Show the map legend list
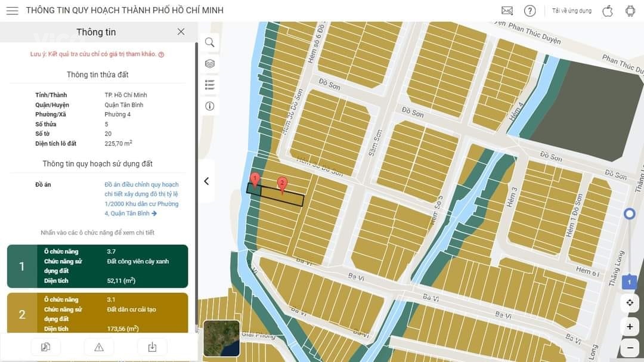Screen dimensions: 644x362 point(210,85)
